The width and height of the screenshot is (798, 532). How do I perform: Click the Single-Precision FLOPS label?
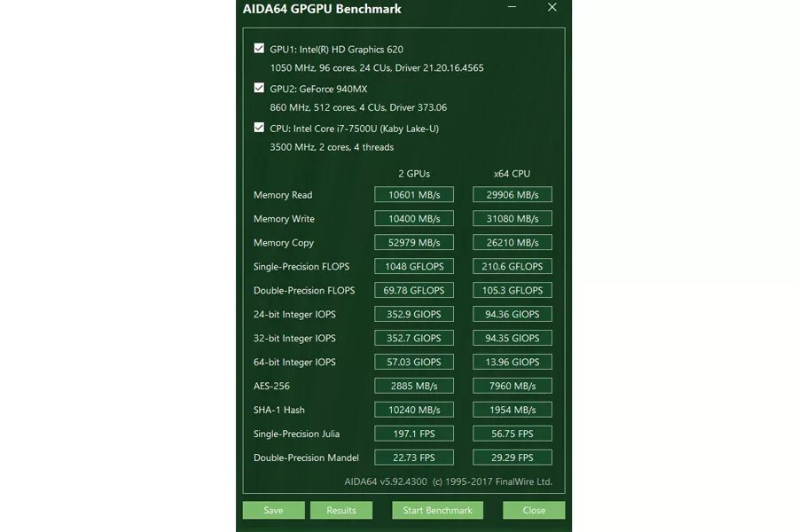[x=301, y=267]
